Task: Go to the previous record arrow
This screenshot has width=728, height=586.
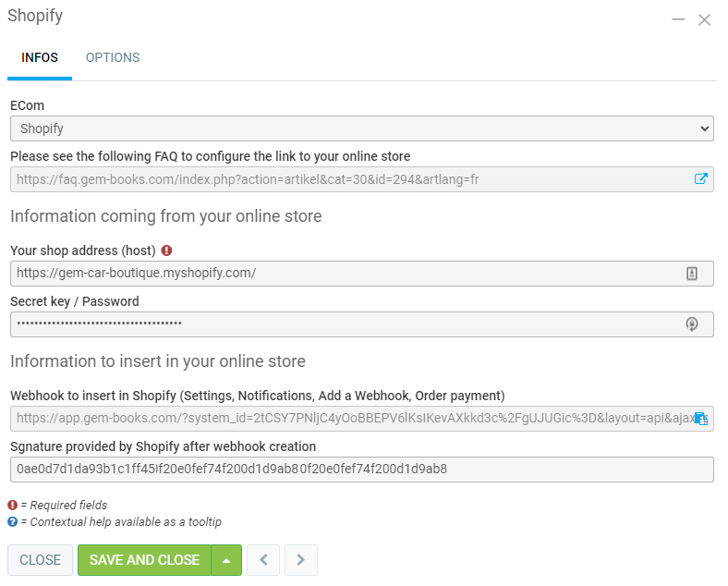Action: 263,560
